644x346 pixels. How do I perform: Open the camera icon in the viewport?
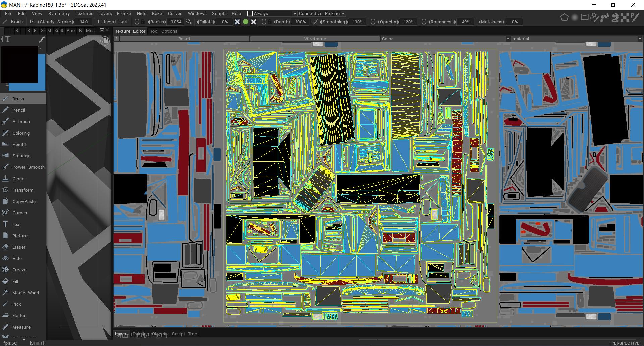pyautogui.click(x=105, y=41)
